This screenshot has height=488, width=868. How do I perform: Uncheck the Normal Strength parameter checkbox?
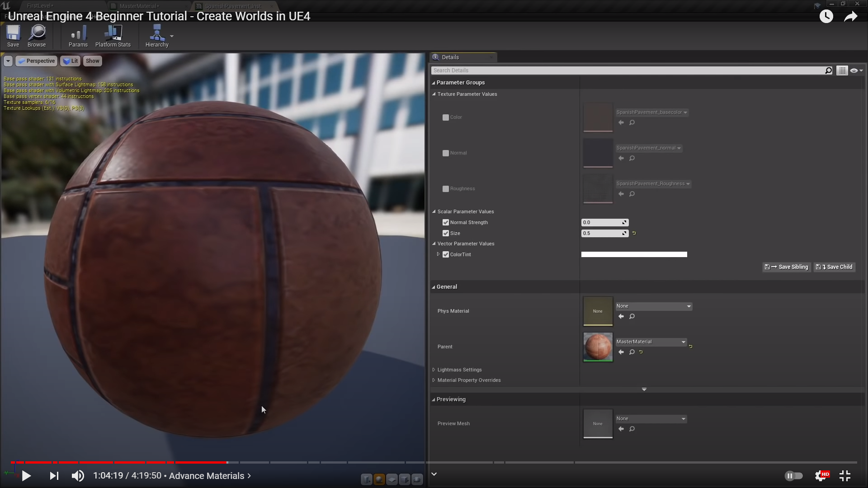(x=446, y=222)
